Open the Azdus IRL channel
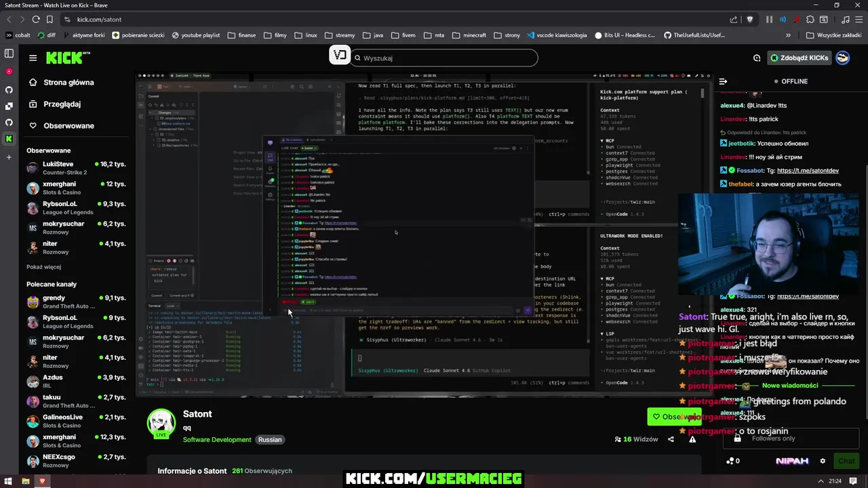Image resolution: width=868 pixels, height=488 pixels. coord(77,382)
